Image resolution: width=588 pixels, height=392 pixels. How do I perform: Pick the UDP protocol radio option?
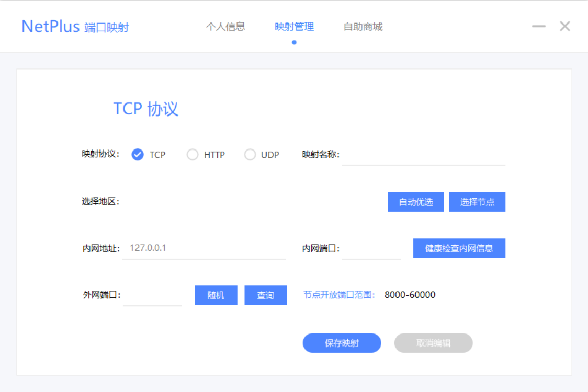(250, 155)
